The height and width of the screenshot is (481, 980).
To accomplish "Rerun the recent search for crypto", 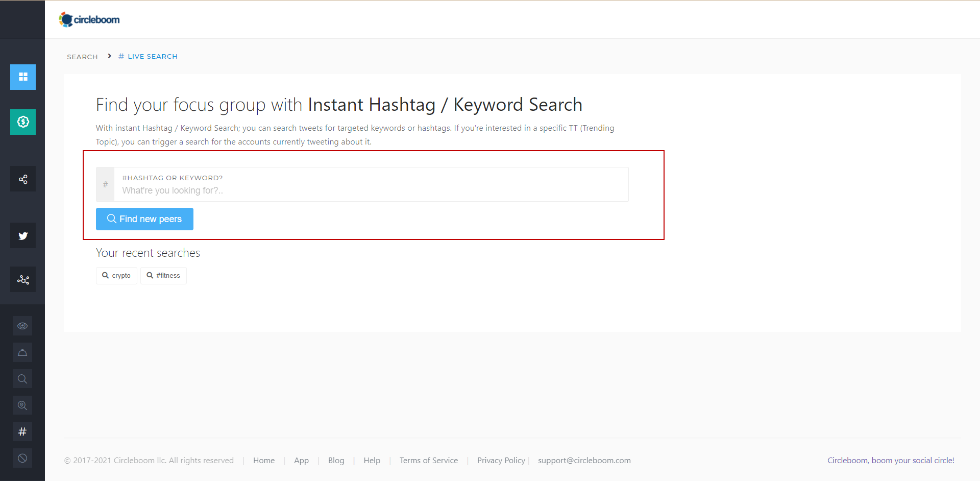I will click(x=116, y=275).
